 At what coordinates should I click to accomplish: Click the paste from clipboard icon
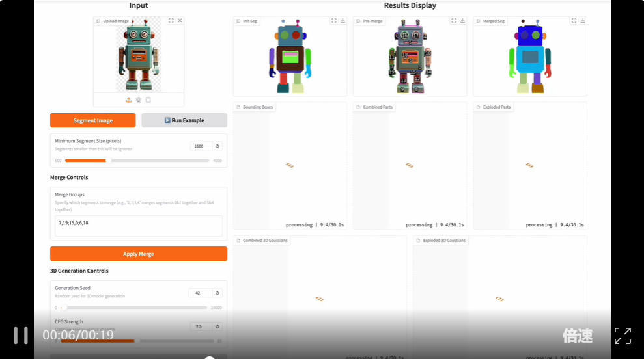point(148,100)
